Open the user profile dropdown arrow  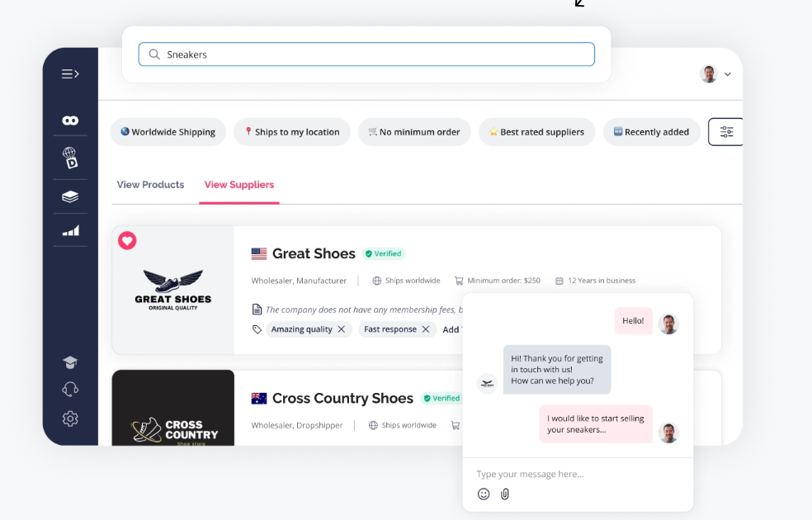[x=728, y=74]
